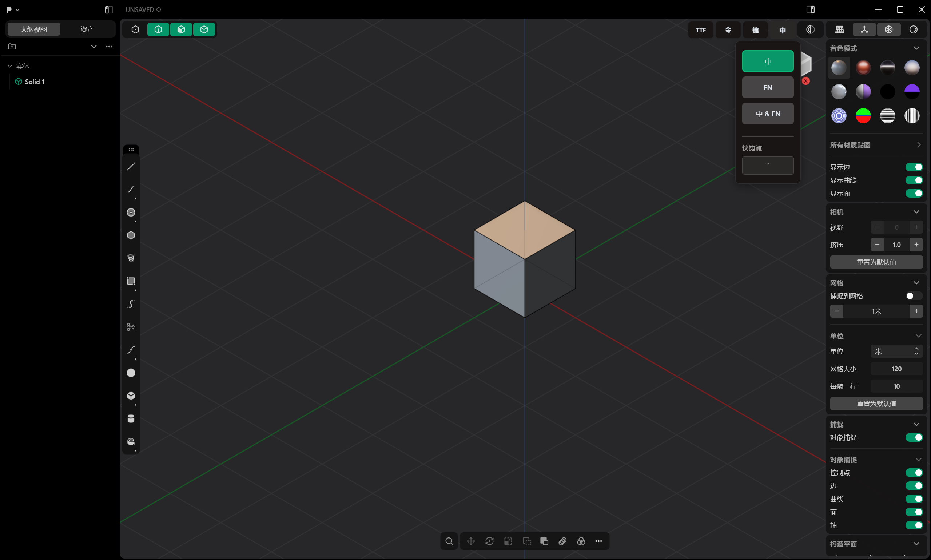Screen dimensions: 931x560
Task: Toggle face selection mode button
Action: [x=181, y=29]
